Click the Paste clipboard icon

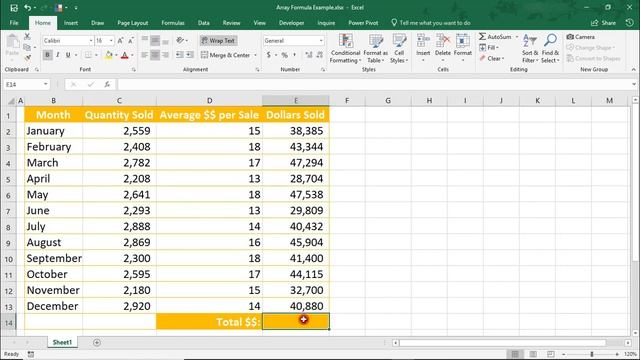tap(12, 42)
